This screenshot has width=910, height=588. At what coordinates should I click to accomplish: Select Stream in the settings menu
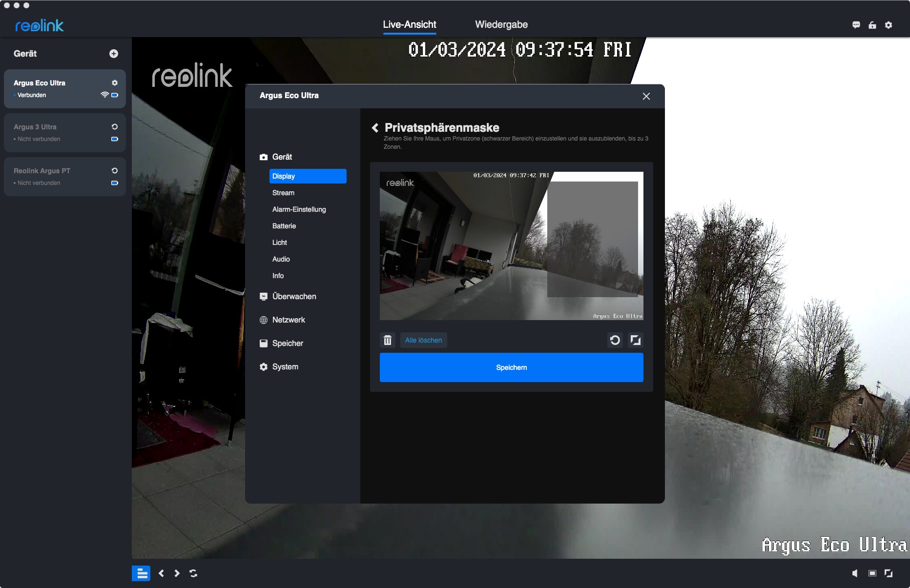click(x=283, y=193)
